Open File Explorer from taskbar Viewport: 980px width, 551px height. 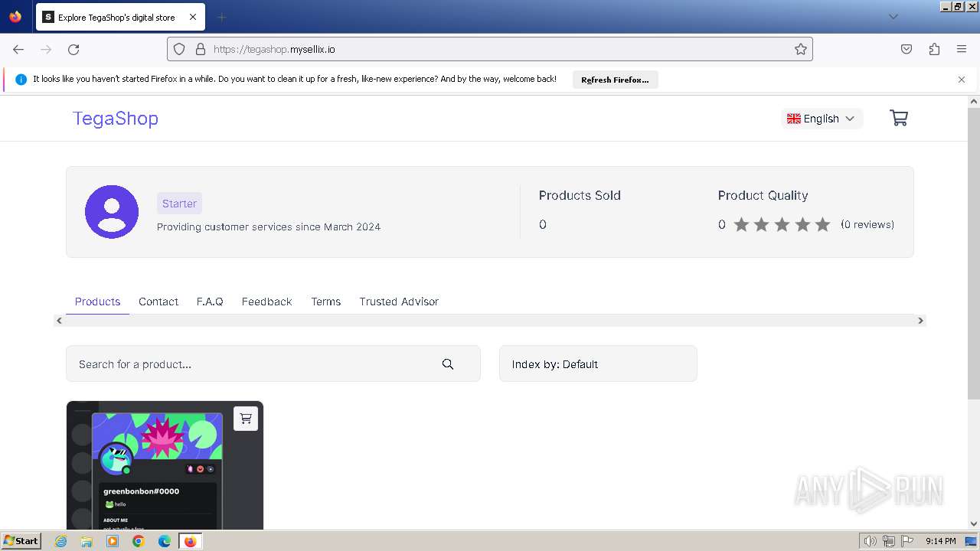[x=87, y=541]
